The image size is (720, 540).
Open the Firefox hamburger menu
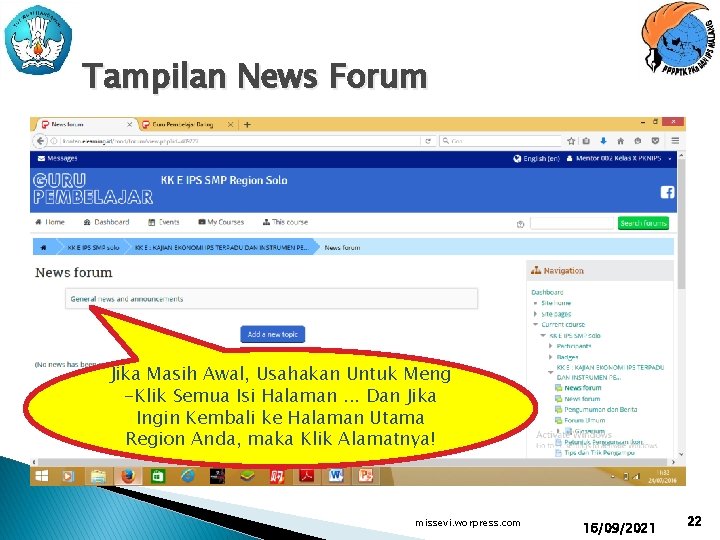point(675,141)
